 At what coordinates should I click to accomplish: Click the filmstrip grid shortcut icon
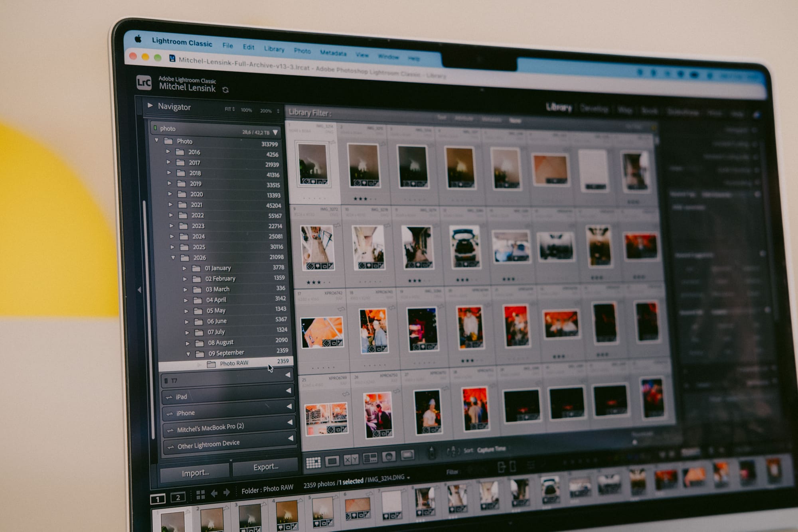[x=201, y=495]
